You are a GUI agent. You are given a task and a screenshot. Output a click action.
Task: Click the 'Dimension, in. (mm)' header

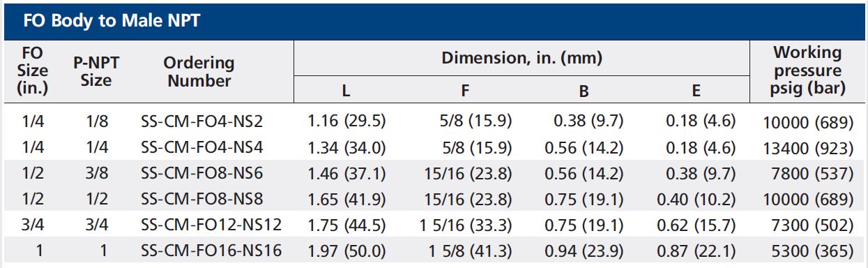pos(522,58)
